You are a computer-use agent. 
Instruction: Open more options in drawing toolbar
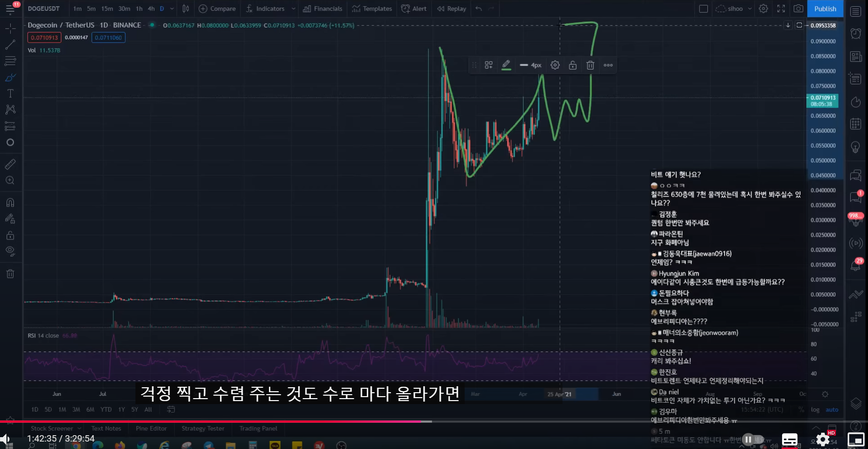click(608, 65)
